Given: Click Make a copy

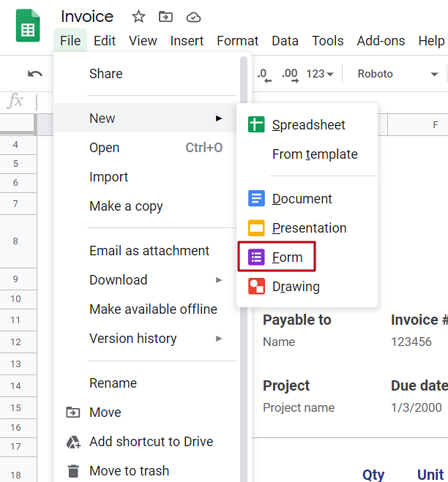Looking at the screenshot, I should (x=126, y=206).
